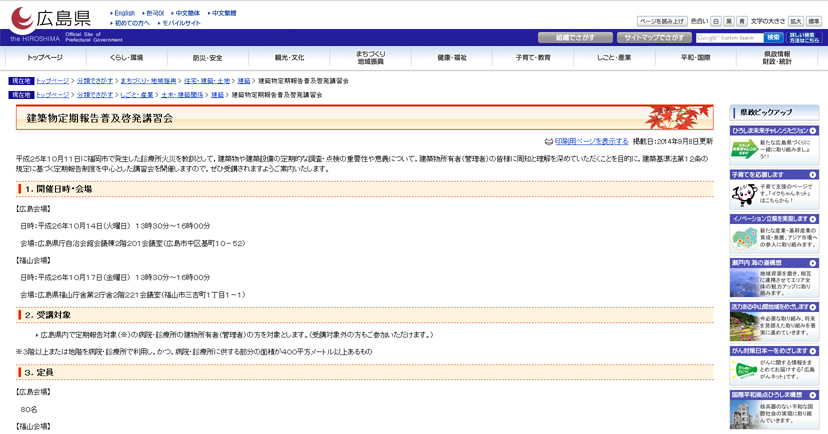Open the モバイルサイト link

[181, 23]
